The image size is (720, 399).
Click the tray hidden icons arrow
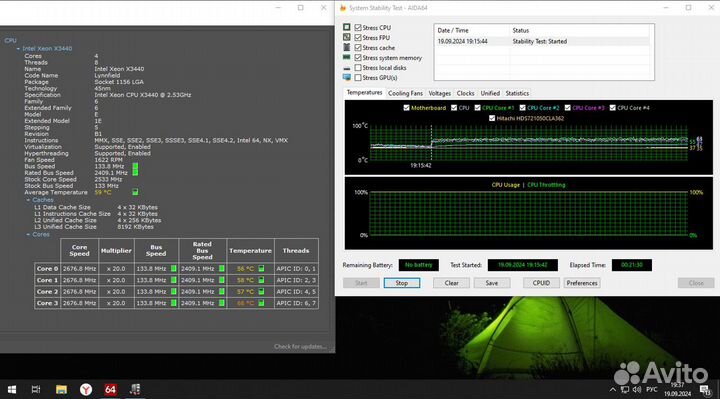click(x=613, y=390)
